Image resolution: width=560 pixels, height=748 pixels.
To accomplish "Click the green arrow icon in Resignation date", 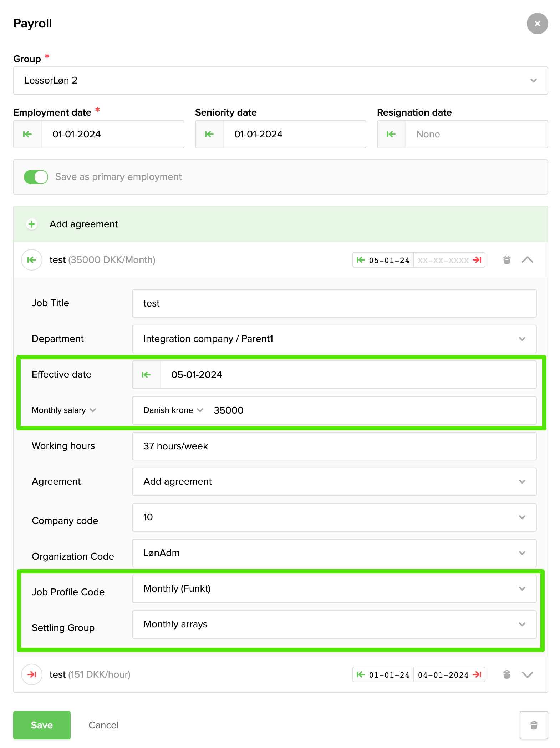I will pos(391,134).
